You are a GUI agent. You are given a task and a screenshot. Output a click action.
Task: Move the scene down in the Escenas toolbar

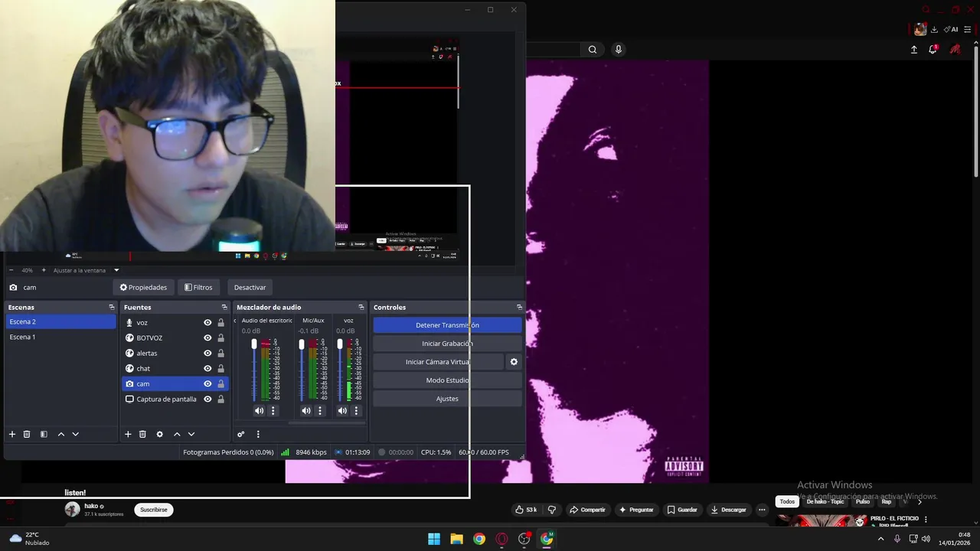pos(75,434)
